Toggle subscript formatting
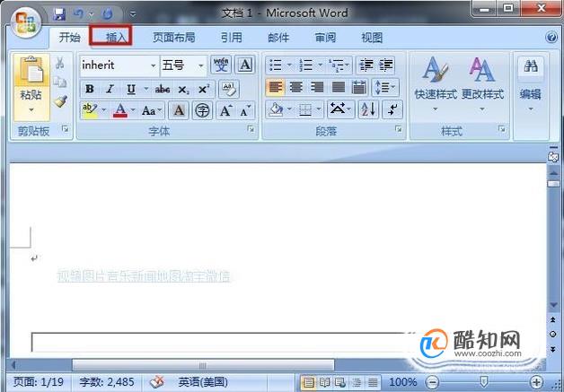The height and width of the screenshot is (392, 564). coord(183,89)
